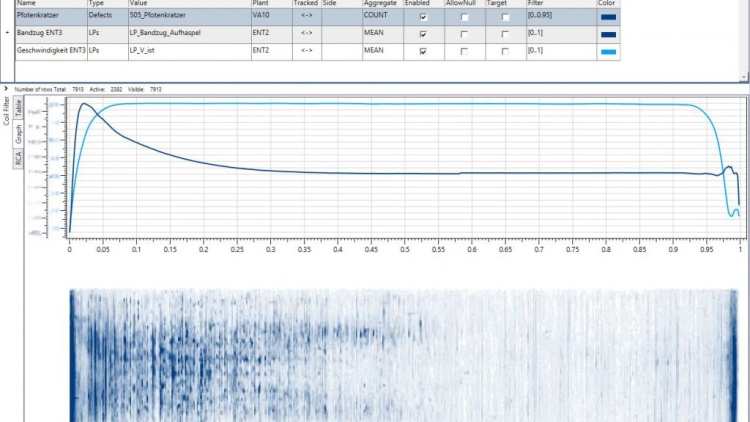750x422 pixels.
Task: Enable Target for the Bandzug ENT3 row
Action: [505, 34]
